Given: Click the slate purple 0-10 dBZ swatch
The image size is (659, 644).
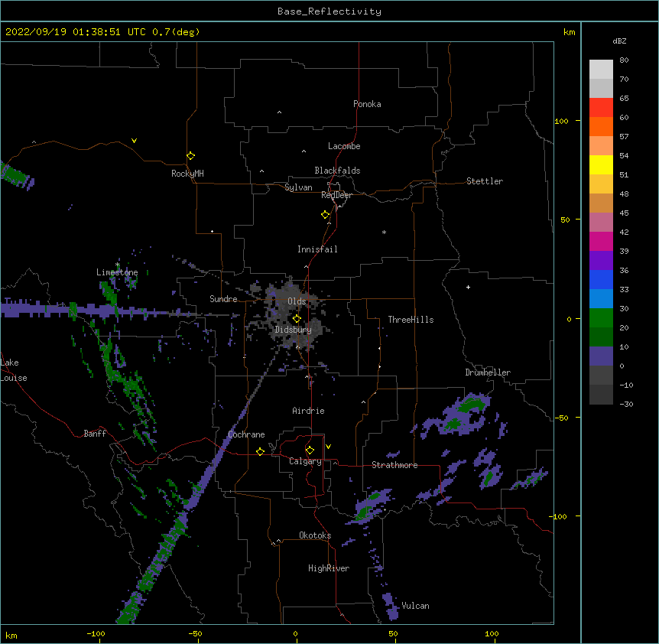Looking at the screenshot, I should click(x=601, y=356).
